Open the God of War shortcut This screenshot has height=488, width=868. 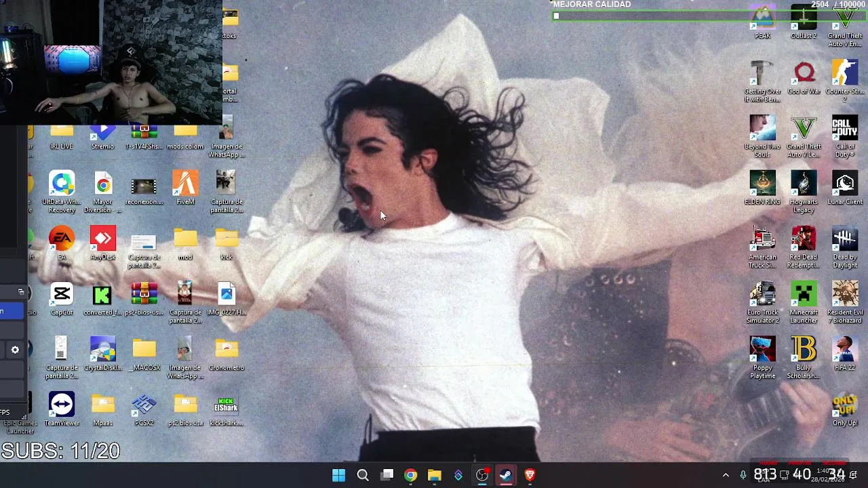(x=804, y=78)
